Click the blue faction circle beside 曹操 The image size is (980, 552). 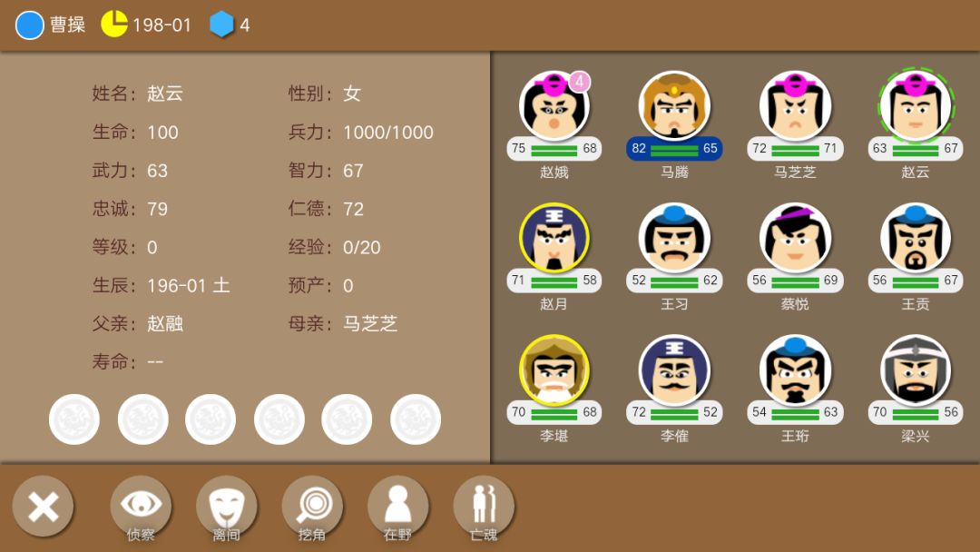pos(29,25)
